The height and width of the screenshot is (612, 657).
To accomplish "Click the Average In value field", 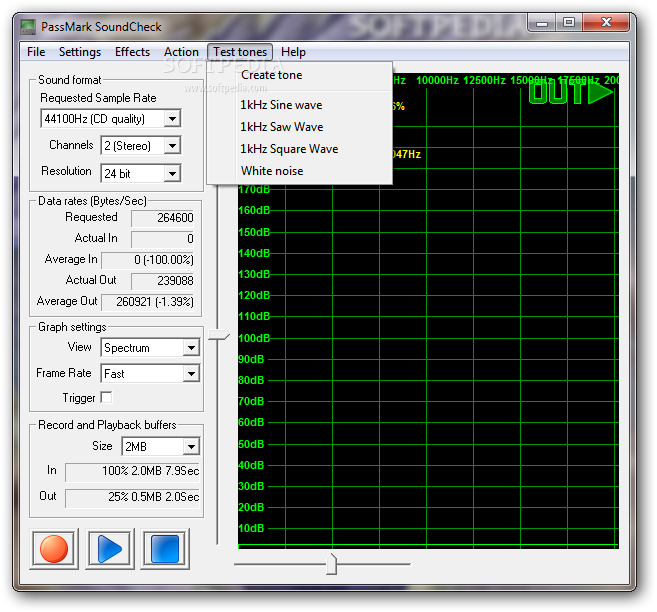I will pos(148,260).
